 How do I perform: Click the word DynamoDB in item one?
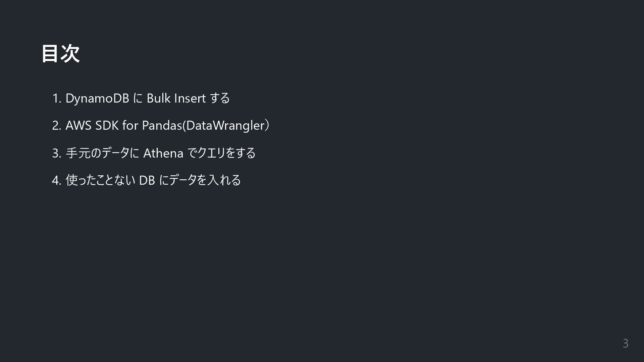[x=97, y=98]
